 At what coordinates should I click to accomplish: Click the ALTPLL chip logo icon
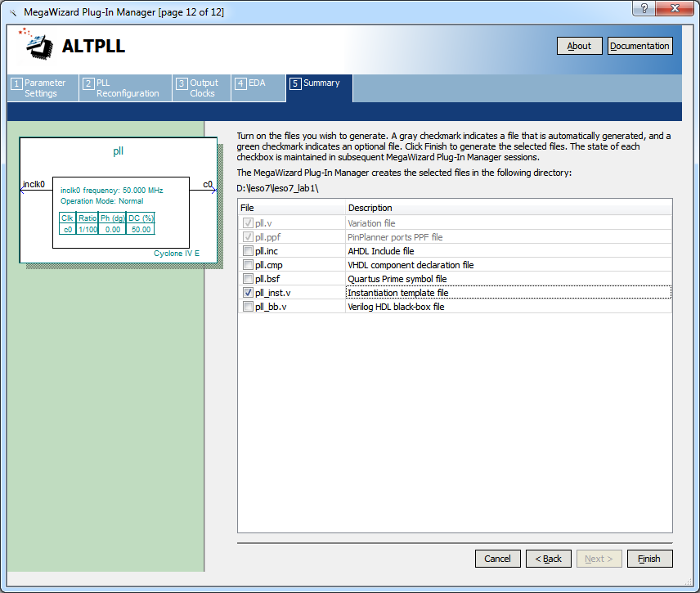click(x=36, y=45)
